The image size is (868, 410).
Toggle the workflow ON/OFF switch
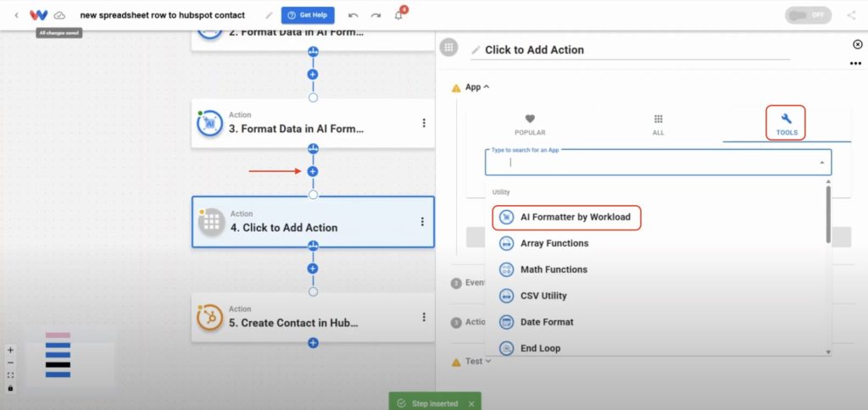coord(808,15)
